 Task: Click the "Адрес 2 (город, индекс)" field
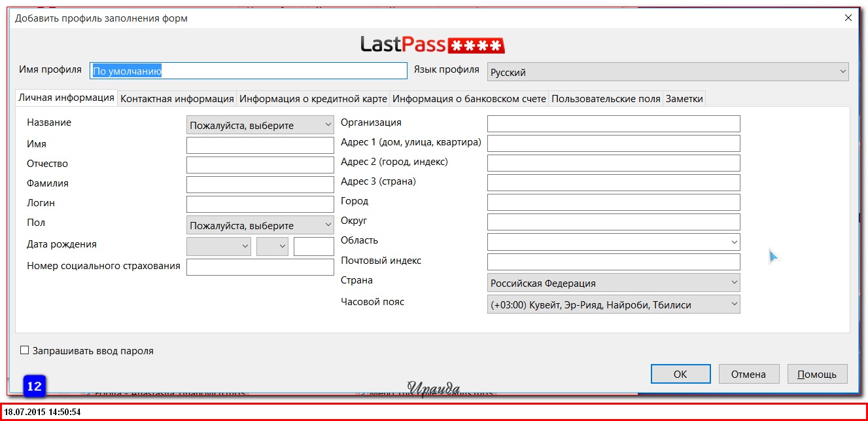pyautogui.click(x=614, y=163)
